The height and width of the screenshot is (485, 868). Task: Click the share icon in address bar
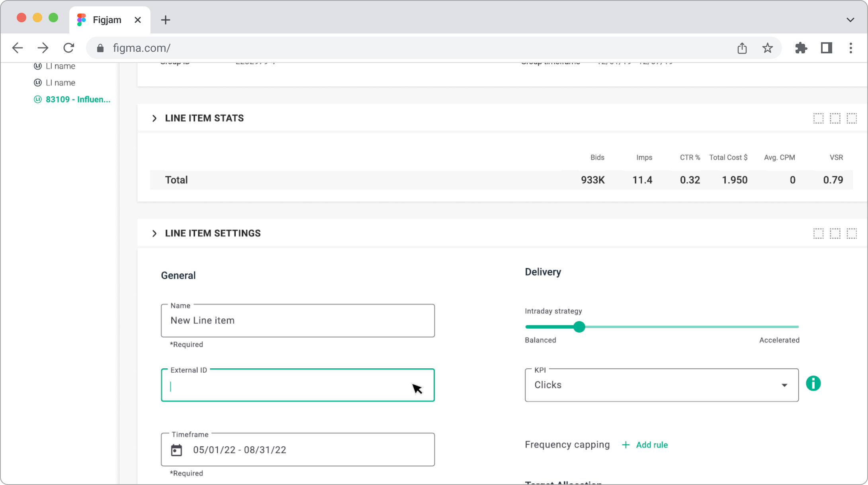pos(742,48)
